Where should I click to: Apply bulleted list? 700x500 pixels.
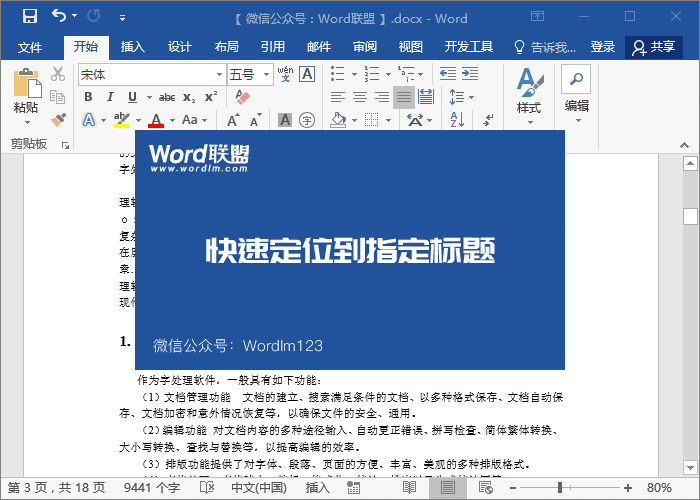click(338, 74)
